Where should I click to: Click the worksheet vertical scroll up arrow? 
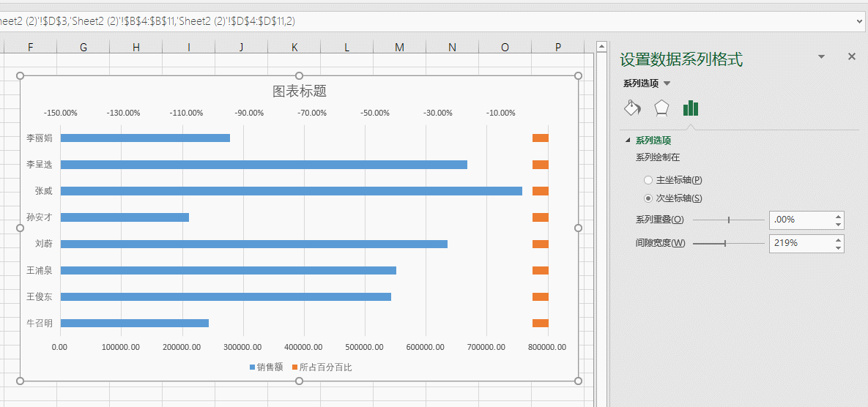pos(601,47)
